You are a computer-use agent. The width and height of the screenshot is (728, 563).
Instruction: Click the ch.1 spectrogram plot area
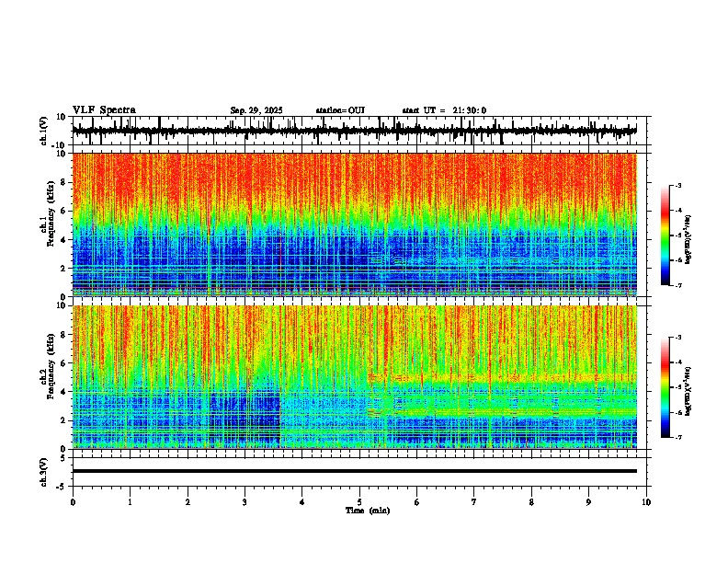point(354,224)
